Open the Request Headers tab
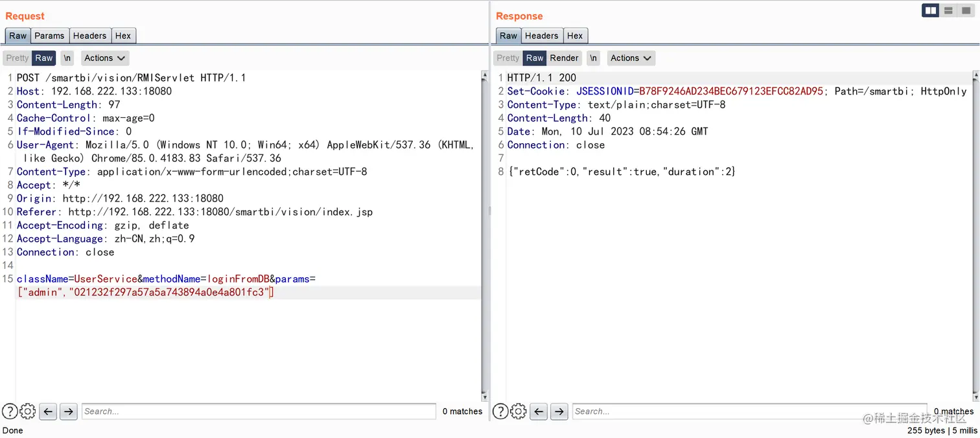 (x=89, y=36)
